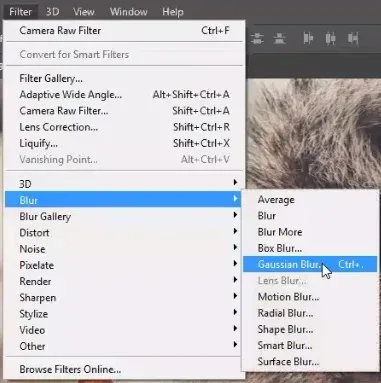The image size is (381, 383).
Task: Click the distribute horizontal centers icon
Action: [x=330, y=38]
